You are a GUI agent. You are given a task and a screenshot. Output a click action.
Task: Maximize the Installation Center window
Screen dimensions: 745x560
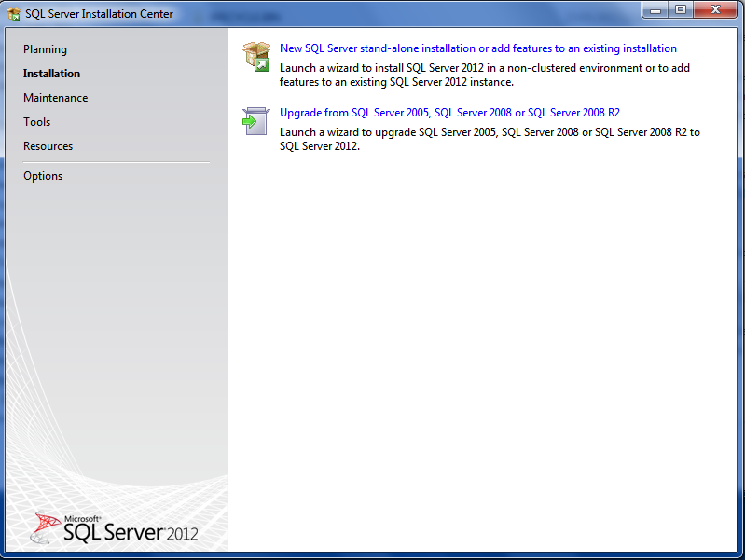(681, 9)
